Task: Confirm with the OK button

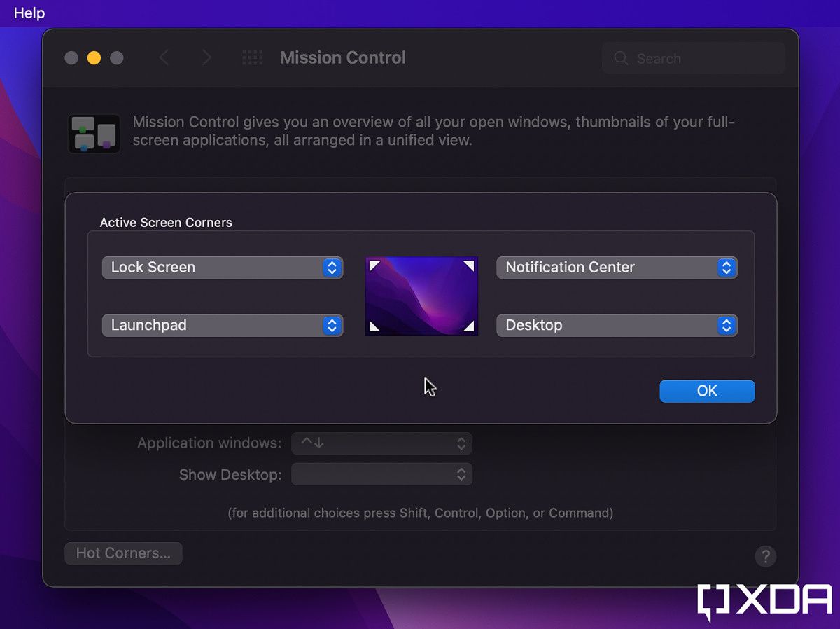Action: [x=707, y=391]
